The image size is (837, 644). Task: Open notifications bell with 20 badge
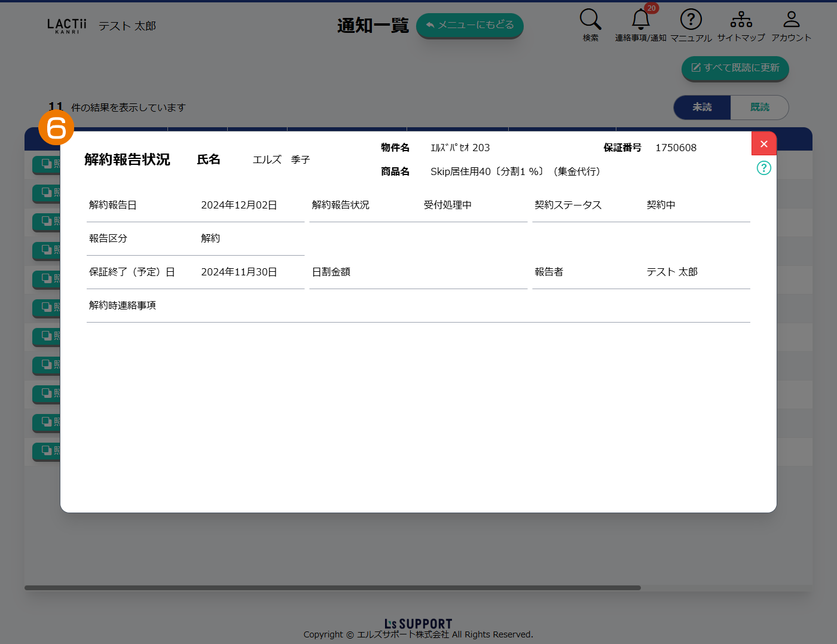[x=640, y=20]
